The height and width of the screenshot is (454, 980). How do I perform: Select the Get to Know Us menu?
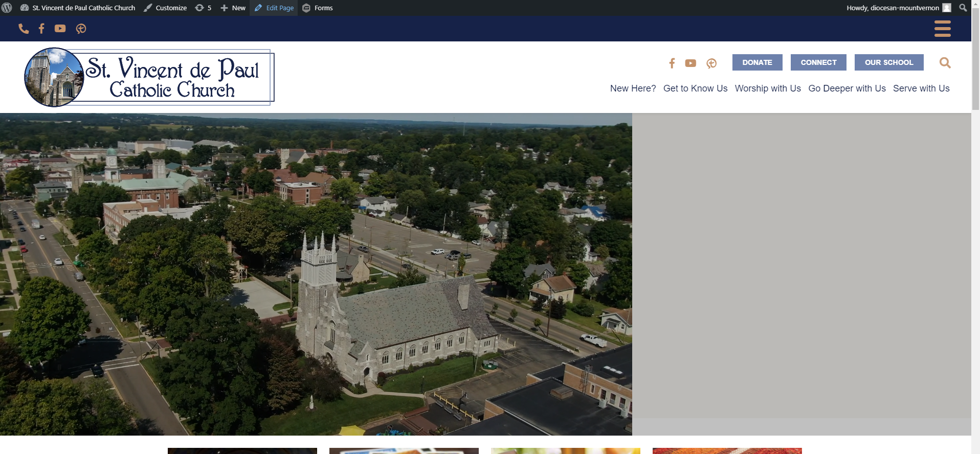point(695,88)
